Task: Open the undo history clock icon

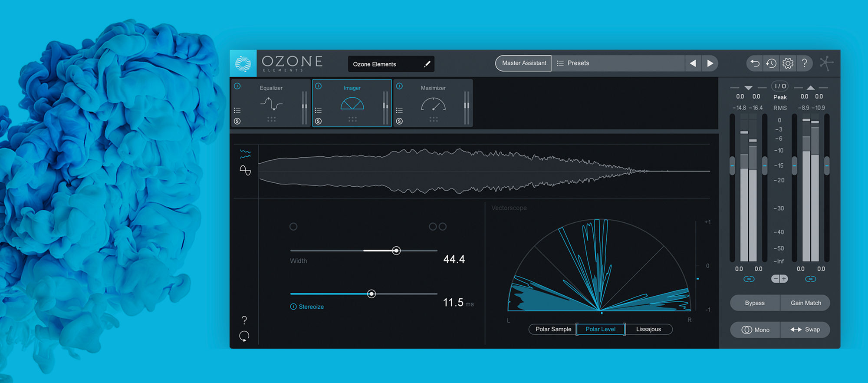Action: pos(771,63)
